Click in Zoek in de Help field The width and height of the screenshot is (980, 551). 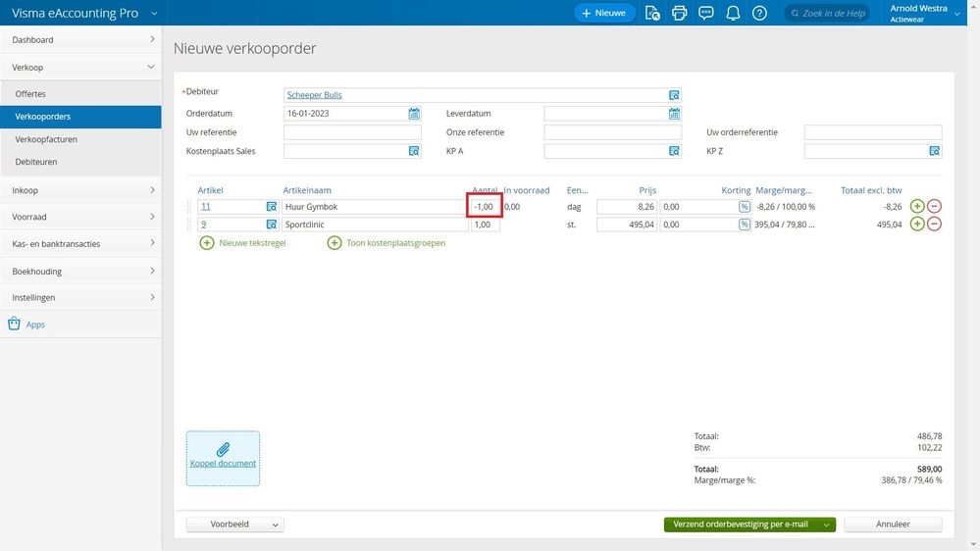(x=828, y=13)
